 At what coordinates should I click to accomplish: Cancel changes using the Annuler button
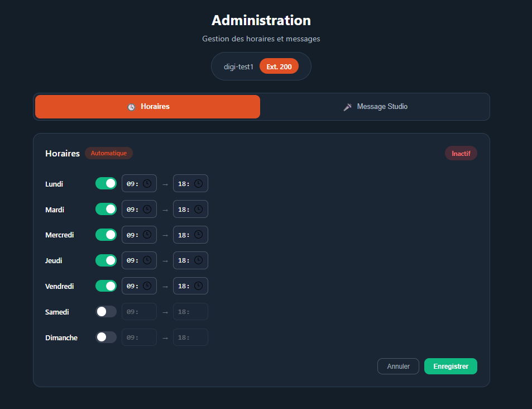coord(397,366)
